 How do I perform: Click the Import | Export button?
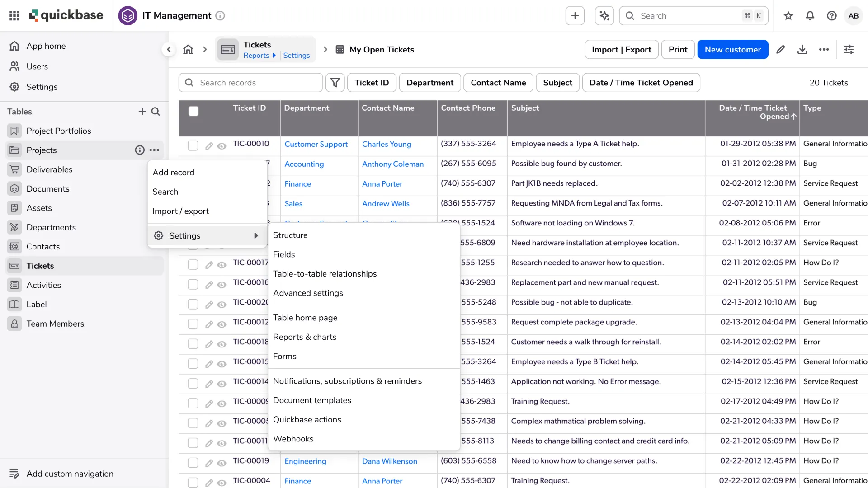(x=622, y=50)
